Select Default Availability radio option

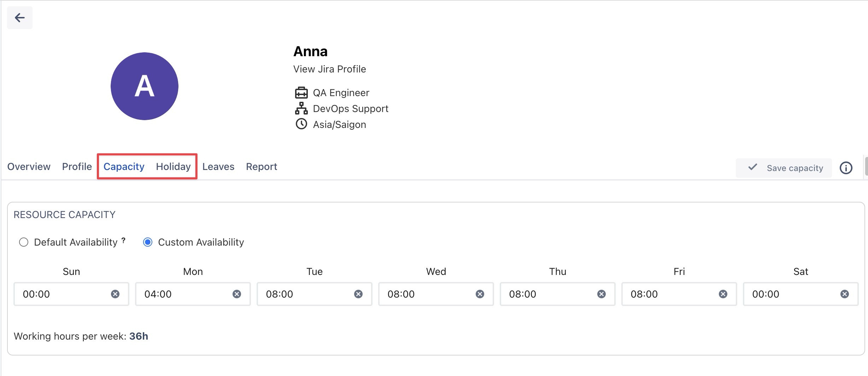[x=24, y=242]
